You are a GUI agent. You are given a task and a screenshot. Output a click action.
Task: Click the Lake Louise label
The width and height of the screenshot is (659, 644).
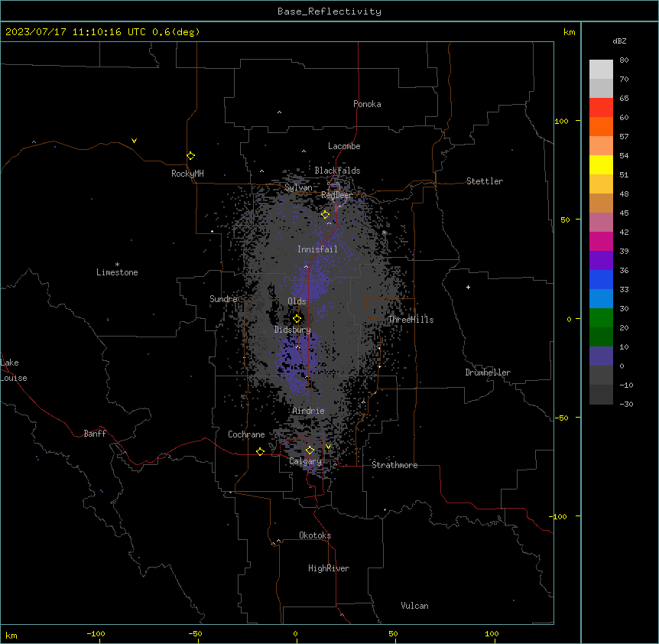point(14,370)
